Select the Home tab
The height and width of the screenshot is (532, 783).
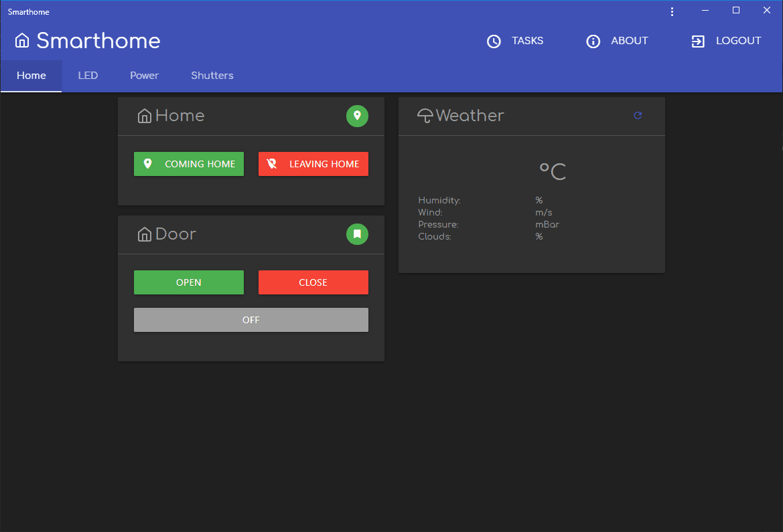31,76
